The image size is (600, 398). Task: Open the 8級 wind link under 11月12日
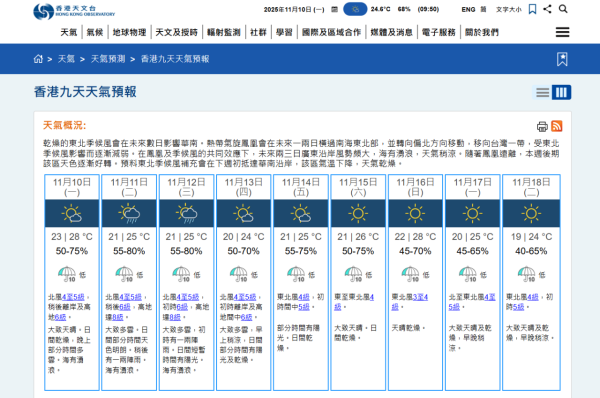coord(175,317)
